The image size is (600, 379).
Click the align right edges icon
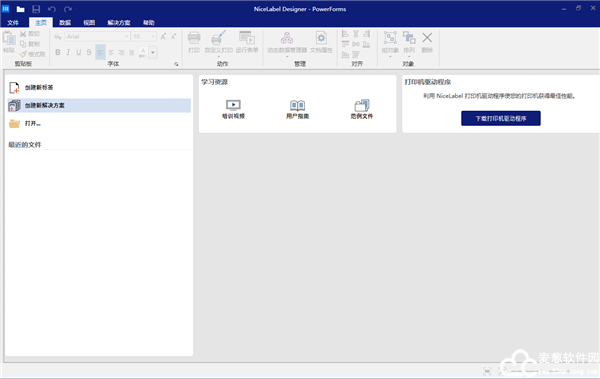point(366,34)
